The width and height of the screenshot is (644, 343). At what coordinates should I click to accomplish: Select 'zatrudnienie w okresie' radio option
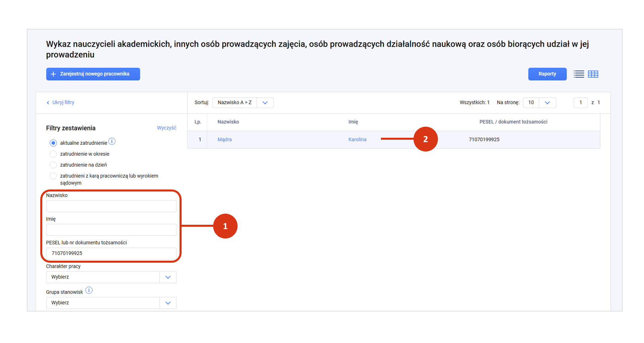pyautogui.click(x=53, y=154)
